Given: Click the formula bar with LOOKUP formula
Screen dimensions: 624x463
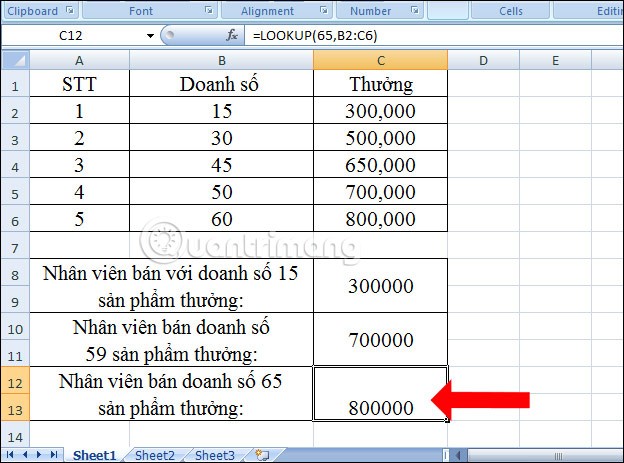Looking at the screenshot, I should coord(434,35).
